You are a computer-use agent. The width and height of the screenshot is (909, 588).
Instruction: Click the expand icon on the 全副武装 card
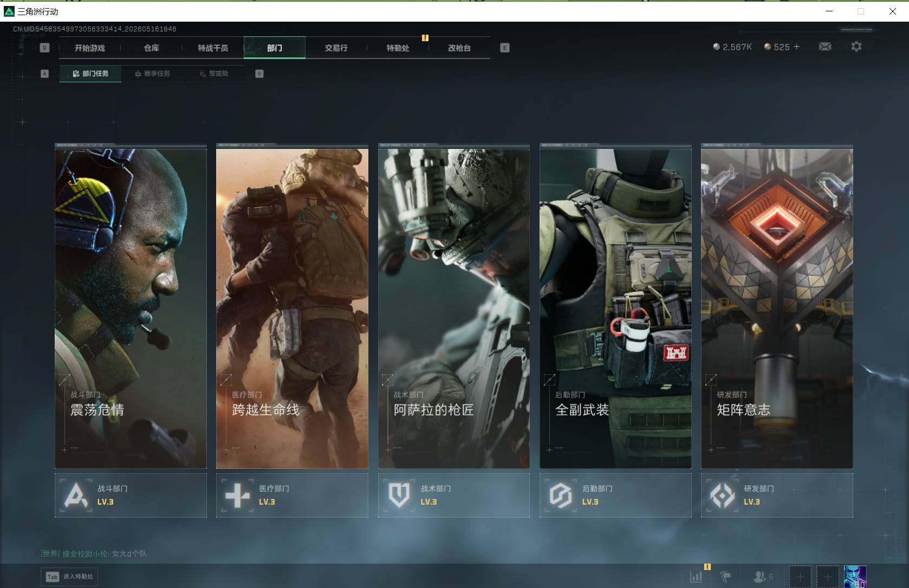pyautogui.click(x=549, y=380)
